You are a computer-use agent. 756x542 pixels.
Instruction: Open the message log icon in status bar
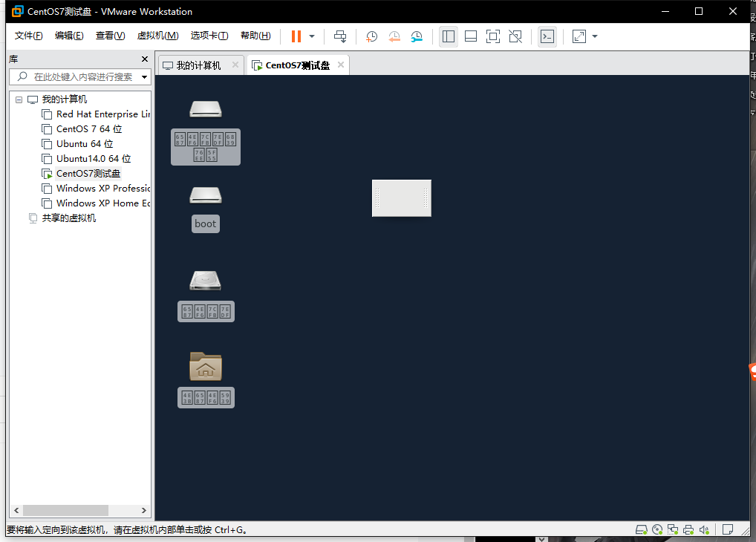(728, 530)
